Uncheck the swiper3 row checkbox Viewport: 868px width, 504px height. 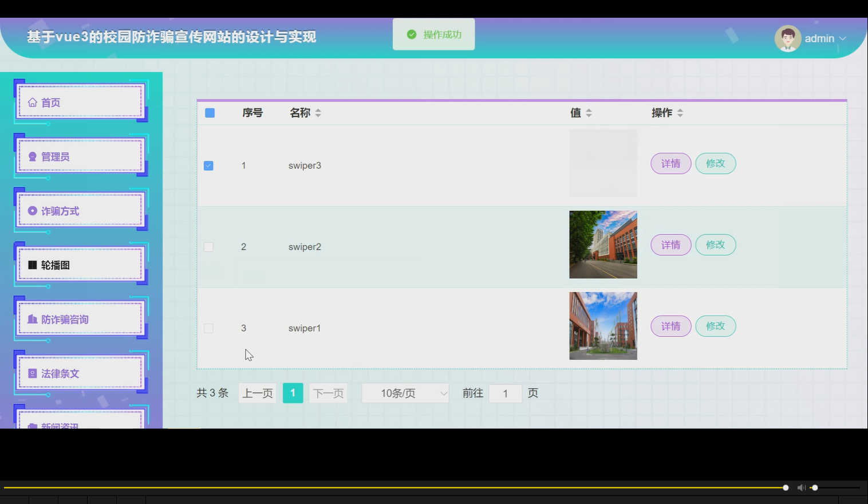[x=208, y=165]
